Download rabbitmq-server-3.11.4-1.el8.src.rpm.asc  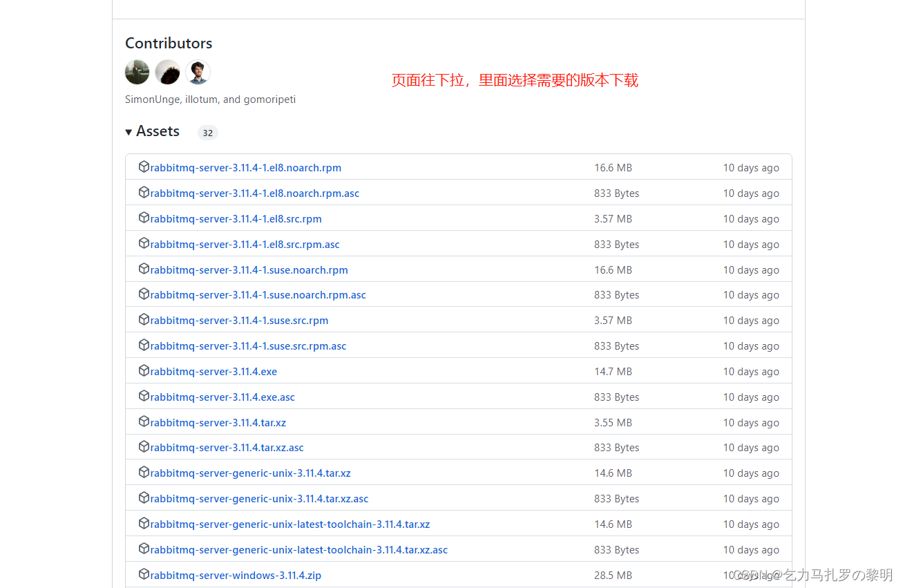click(x=245, y=245)
